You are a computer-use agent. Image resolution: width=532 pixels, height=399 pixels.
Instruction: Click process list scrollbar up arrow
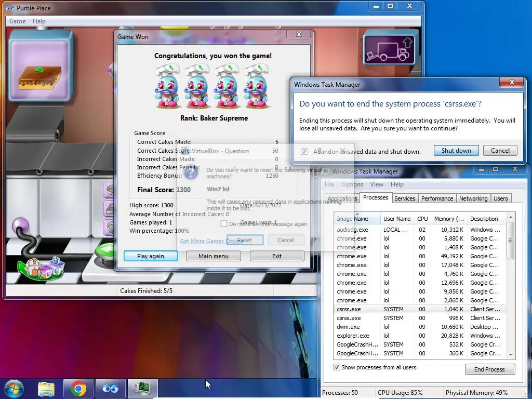510,217
